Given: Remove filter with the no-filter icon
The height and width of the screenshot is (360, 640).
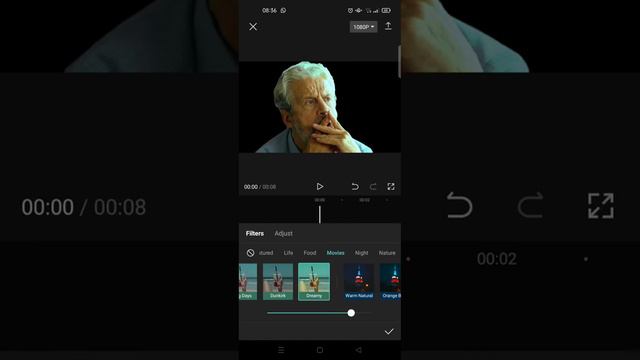Looking at the screenshot, I should pyautogui.click(x=250, y=253).
